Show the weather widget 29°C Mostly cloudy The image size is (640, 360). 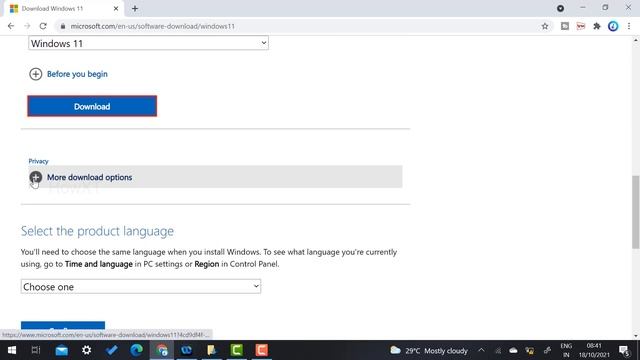[x=429, y=351]
